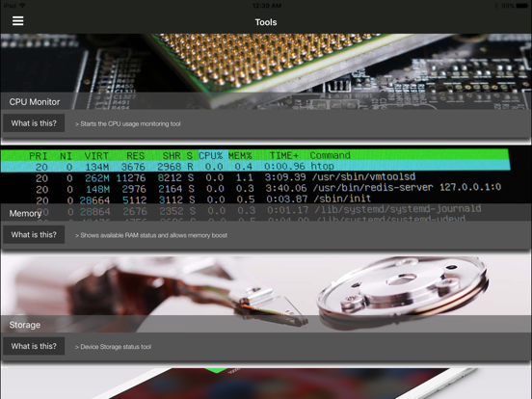Tap the battery indicator in status bar

coord(521,6)
